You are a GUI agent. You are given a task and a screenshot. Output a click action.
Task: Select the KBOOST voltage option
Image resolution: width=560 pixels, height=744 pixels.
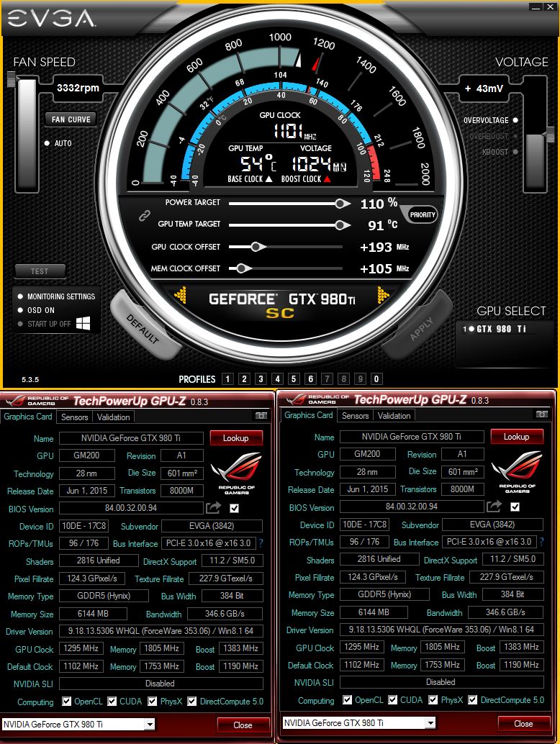click(x=515, y=152)
